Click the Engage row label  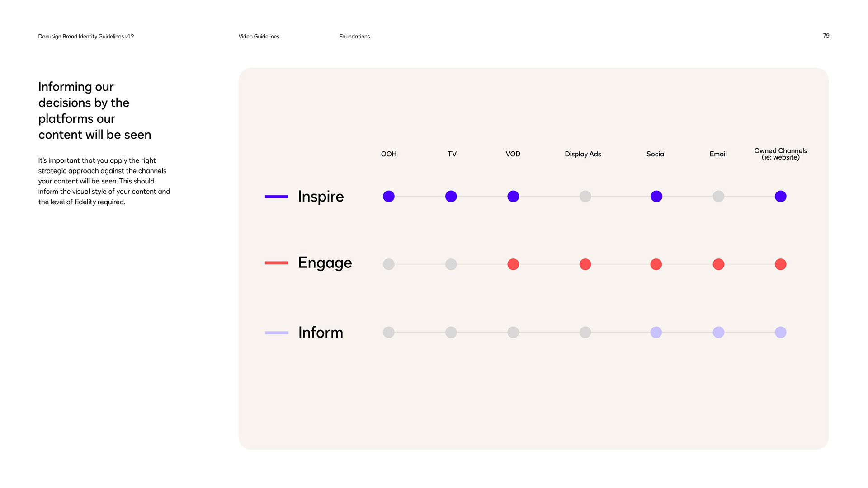click(325, 263)
